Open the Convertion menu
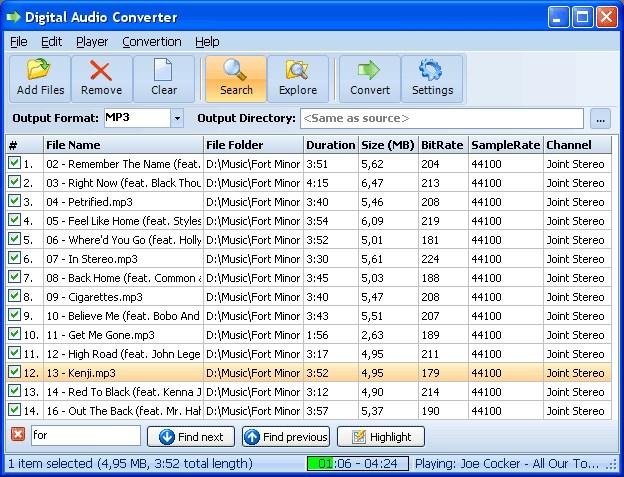Image resolution: width=624 pixels, height=477 pixels. pyautogui.click(x=152, y=42)
